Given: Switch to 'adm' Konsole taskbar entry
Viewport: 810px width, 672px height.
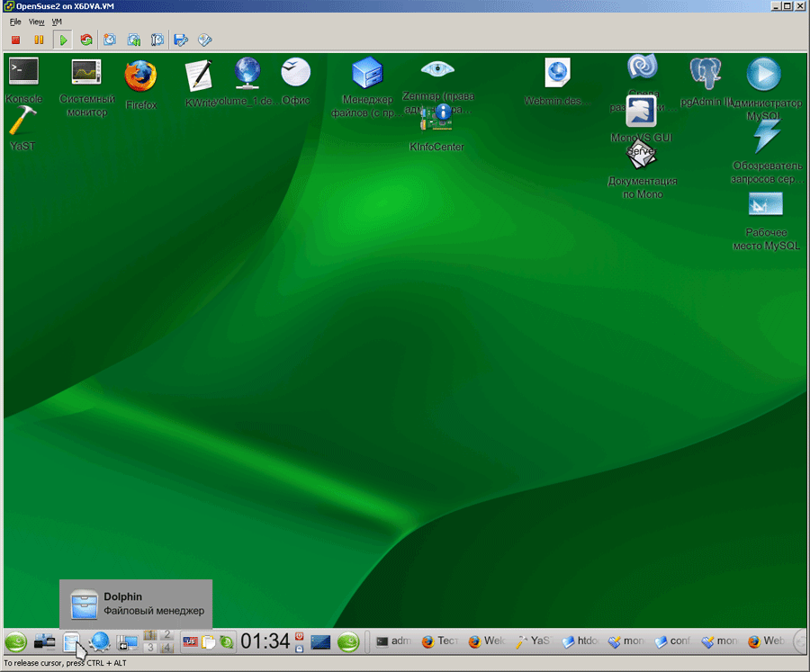Looking at the screenshot, I should pos(393,641).
